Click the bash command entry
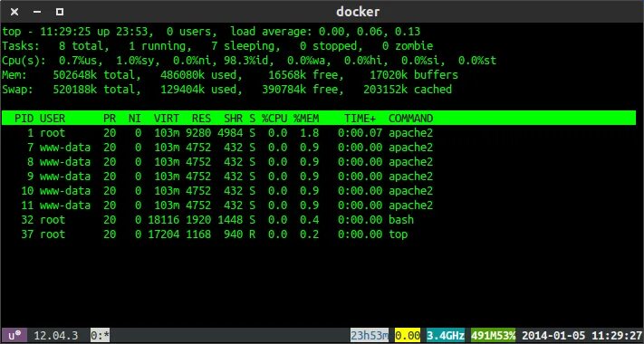Screen dimensions: 644x344 click(401, 220)
